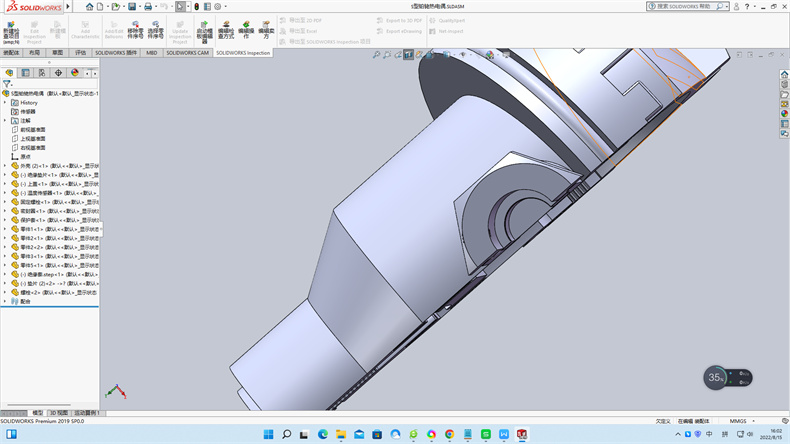Click the 启动模板编辑器 button

204,30
